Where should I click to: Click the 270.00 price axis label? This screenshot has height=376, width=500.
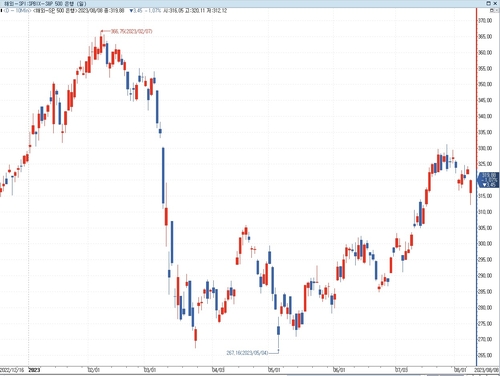[485, 339]
